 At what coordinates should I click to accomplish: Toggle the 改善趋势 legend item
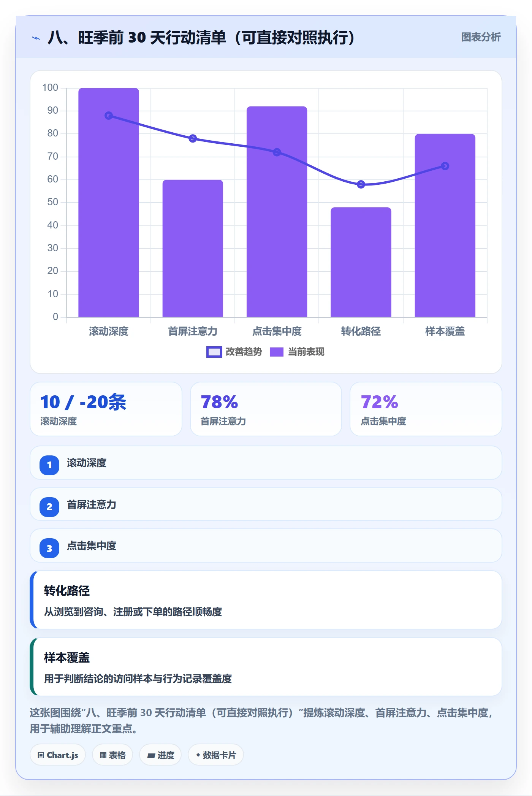click(234, 352)
